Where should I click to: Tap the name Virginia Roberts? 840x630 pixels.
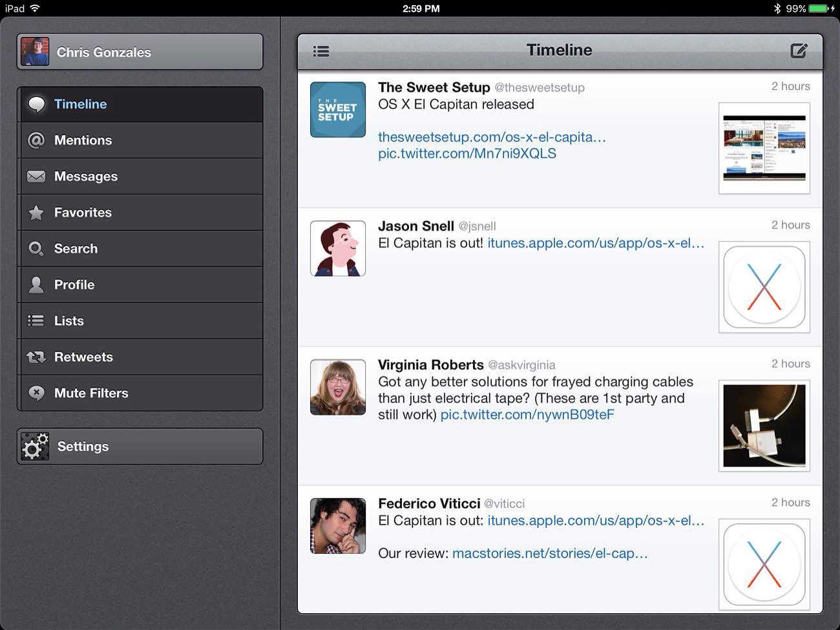click(431, 365)
